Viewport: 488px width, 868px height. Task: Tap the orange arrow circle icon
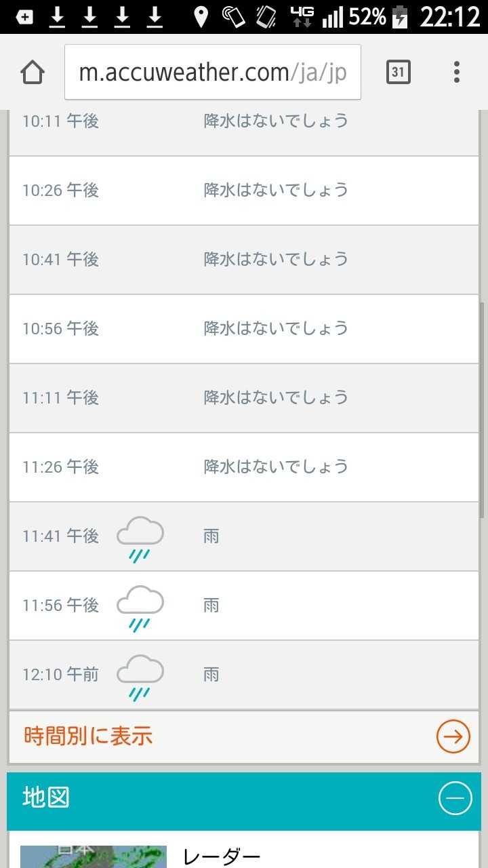click(x=453, y=736)
